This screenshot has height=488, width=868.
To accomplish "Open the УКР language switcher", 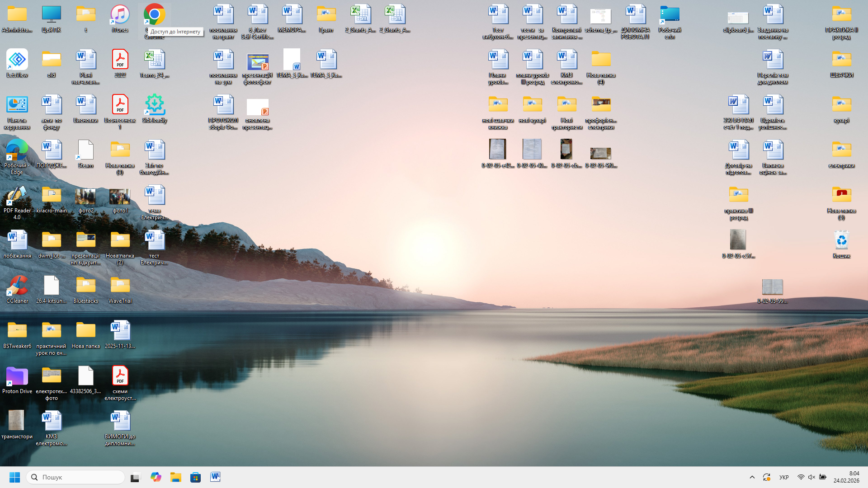I will click(x=784, y=477).
